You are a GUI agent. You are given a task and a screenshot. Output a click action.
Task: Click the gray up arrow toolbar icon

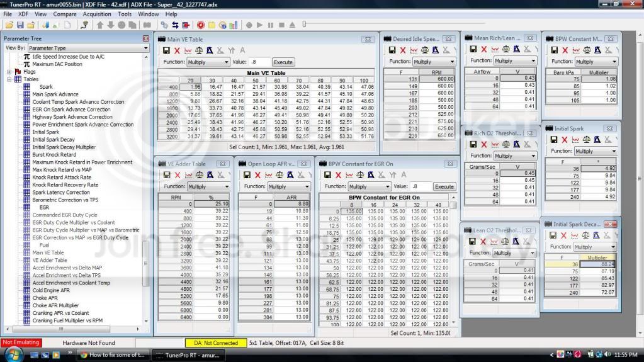[100, 25]
